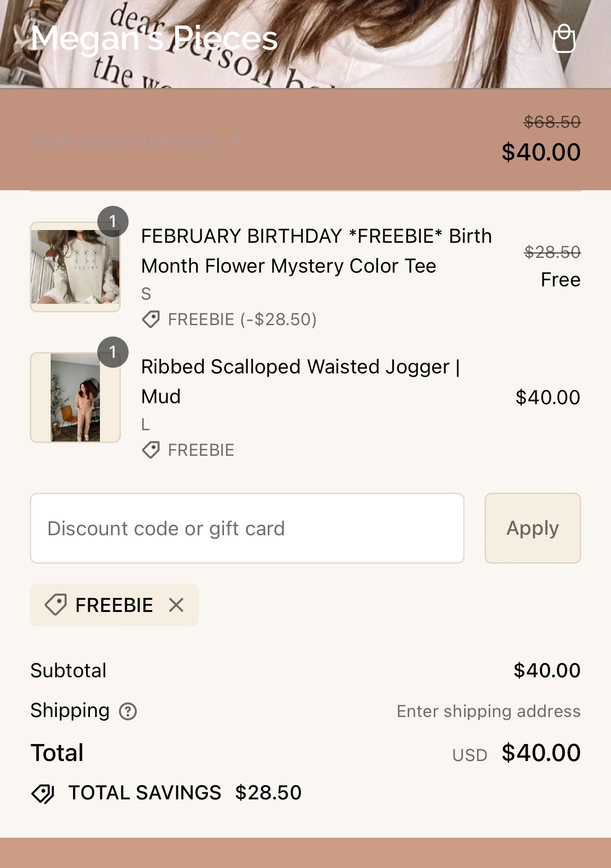Image resolution: width=611 pixels, height=868 pixels.
Task: Open Megan's Pieces store homepage
Action: (154, 39)
